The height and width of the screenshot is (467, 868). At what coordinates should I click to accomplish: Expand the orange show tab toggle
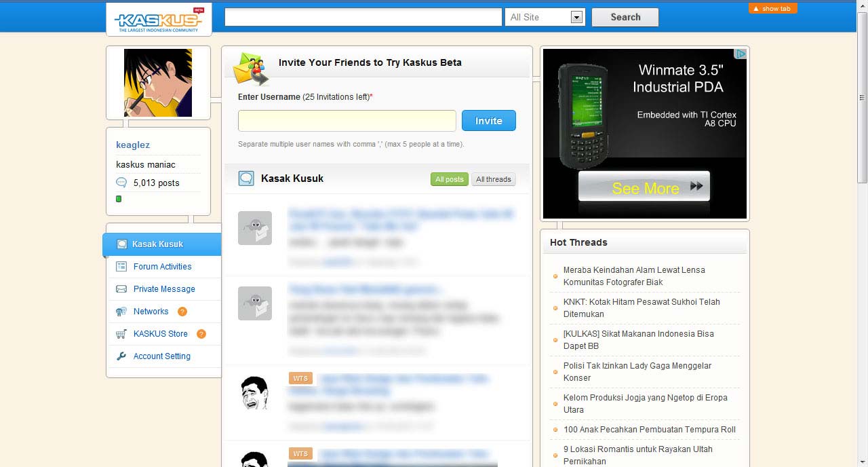pyautogui.click(x=772, y=9)
